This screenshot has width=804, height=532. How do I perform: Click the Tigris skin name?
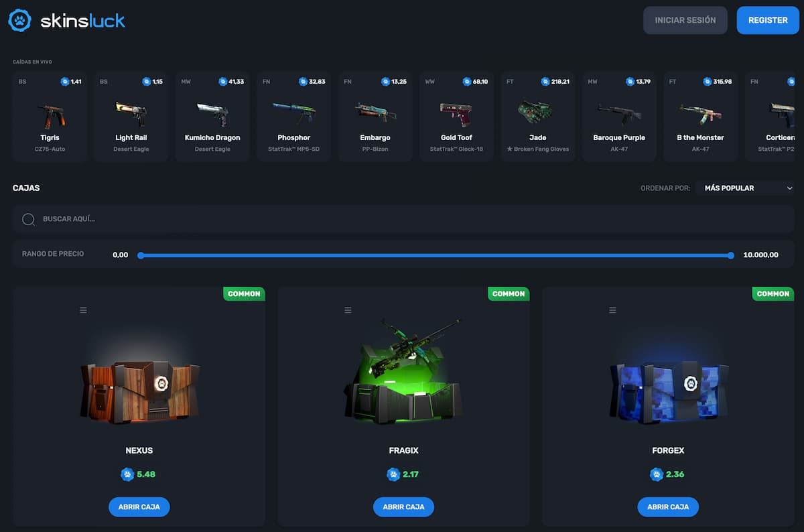click(x=50, y=138)
